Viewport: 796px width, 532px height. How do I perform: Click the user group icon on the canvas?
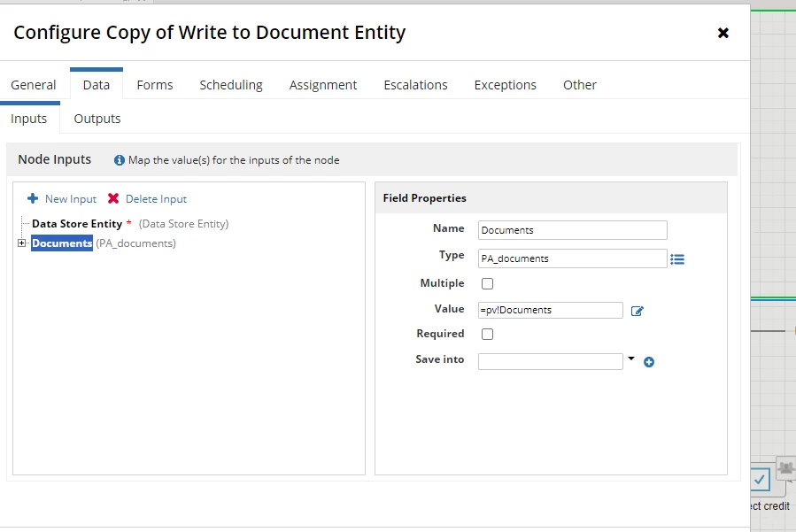(786, 467)
